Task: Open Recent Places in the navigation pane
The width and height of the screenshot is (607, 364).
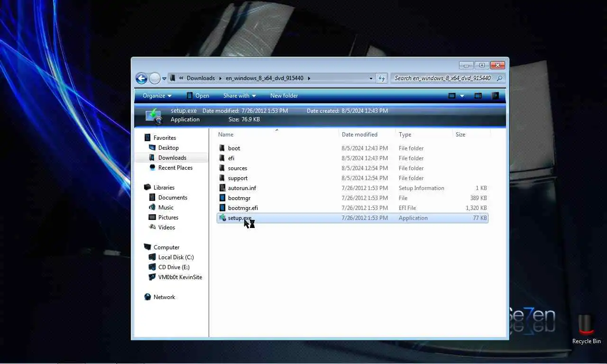Action: pyautogui.click(x=175, y=168)
